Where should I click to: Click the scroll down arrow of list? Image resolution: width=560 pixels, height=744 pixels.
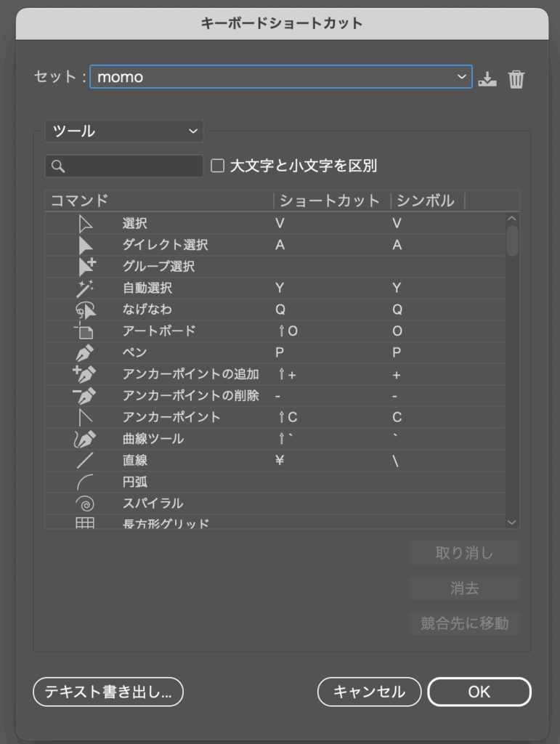(x=511, y=522)
